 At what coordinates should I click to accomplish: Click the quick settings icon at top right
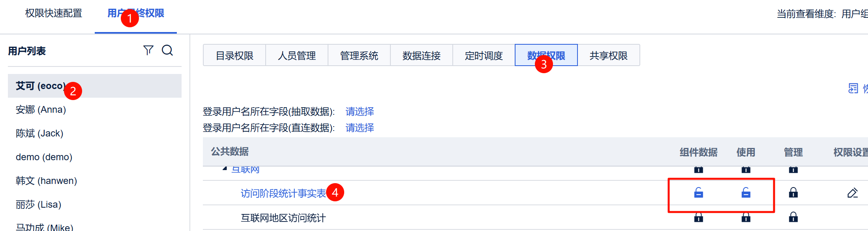pos(853,89)
